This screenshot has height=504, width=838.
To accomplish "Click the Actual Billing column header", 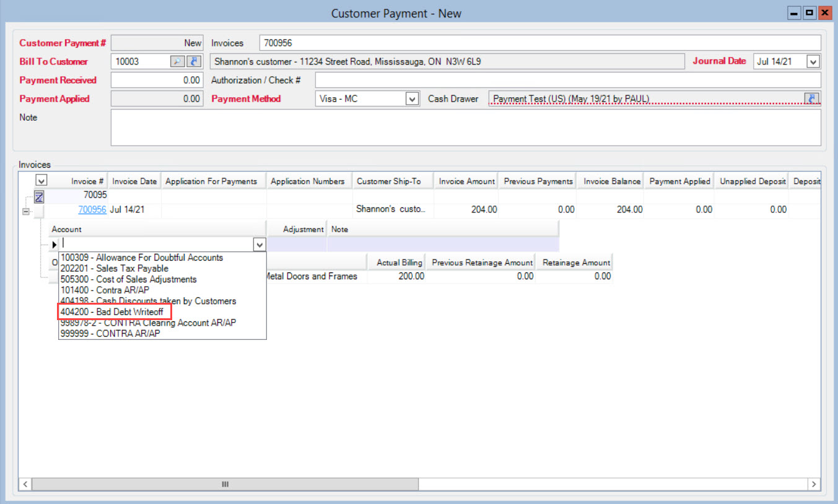I will coord(397,262).
